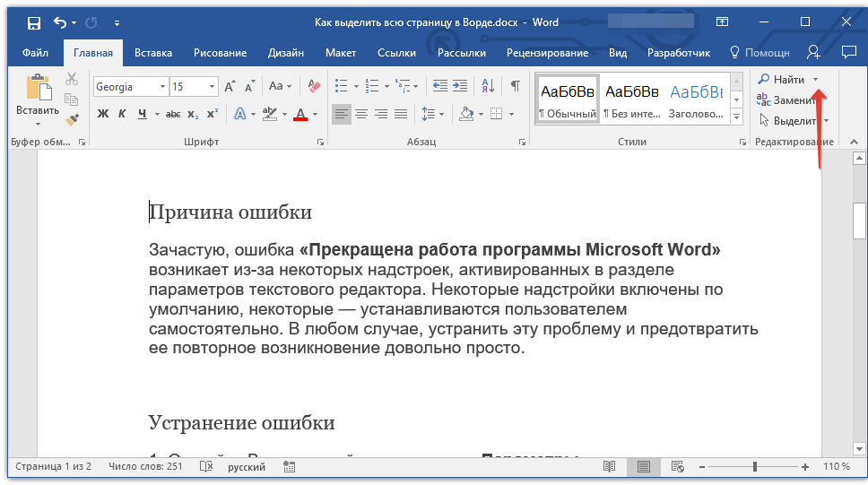Screen dimensions: 868x485
Task: Click the word count in status bar
Action: click(x=145, y=467)
